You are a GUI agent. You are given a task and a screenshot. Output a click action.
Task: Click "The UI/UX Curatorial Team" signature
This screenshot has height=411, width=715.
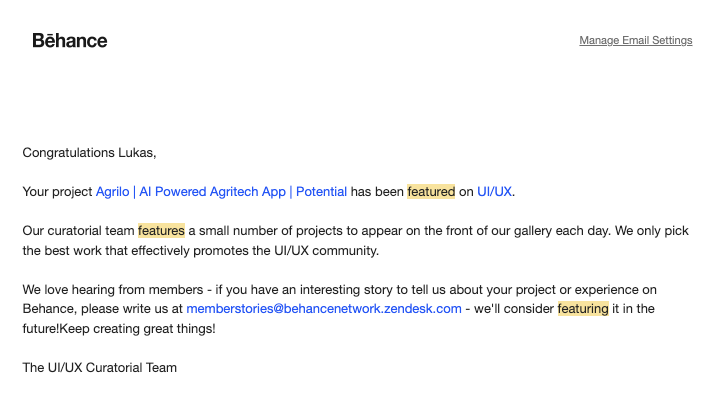pyautogui.click(x=100, y=368)
